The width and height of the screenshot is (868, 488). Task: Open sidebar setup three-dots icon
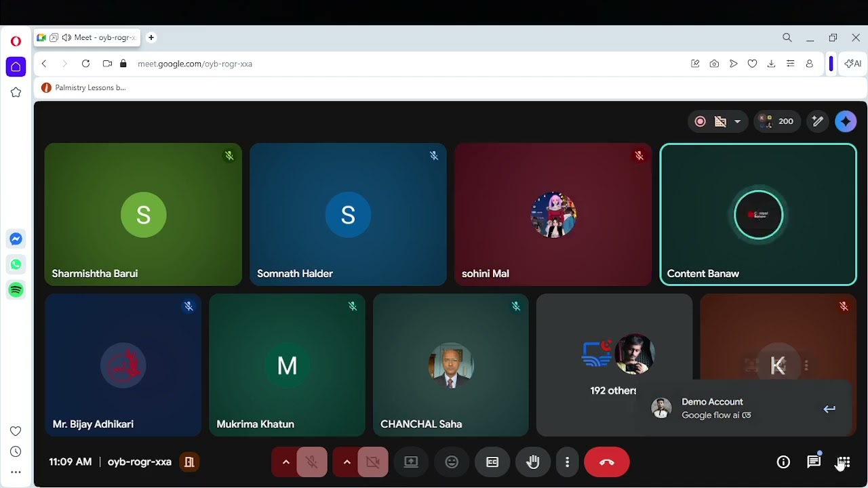(x=16, y=472)
